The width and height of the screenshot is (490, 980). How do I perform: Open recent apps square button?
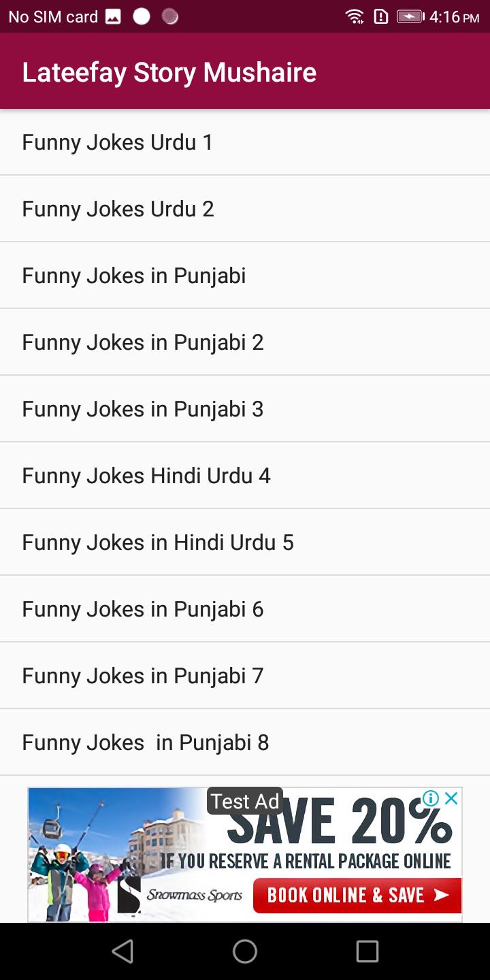point(367,951)
